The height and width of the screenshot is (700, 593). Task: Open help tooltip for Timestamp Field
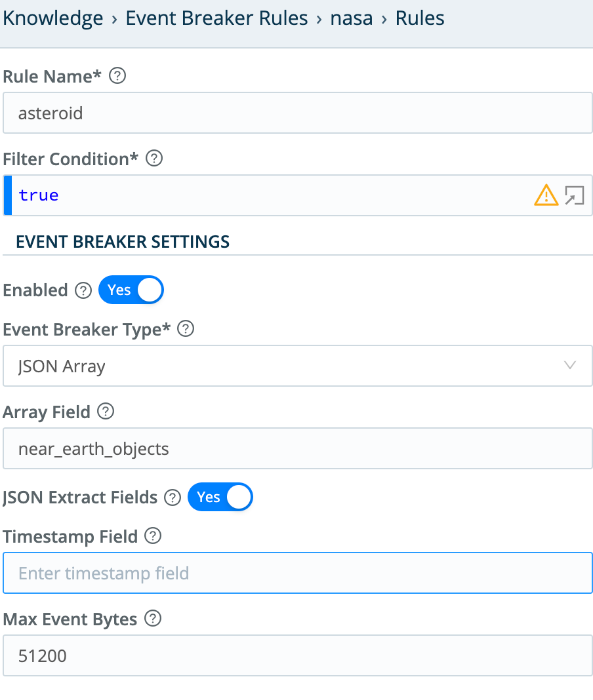[x=152, y=536]
